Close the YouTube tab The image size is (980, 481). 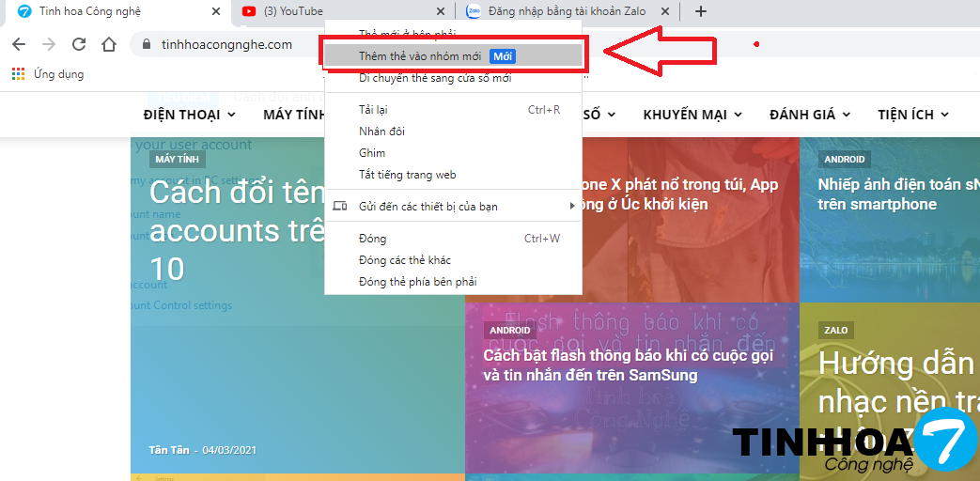(x=441, y=12)
